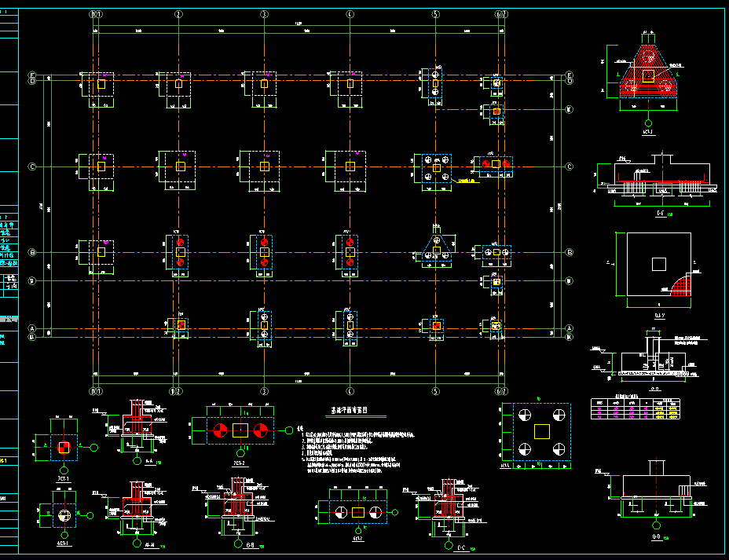Select yellow column in large four-pile cap detail

coord(541,431)
